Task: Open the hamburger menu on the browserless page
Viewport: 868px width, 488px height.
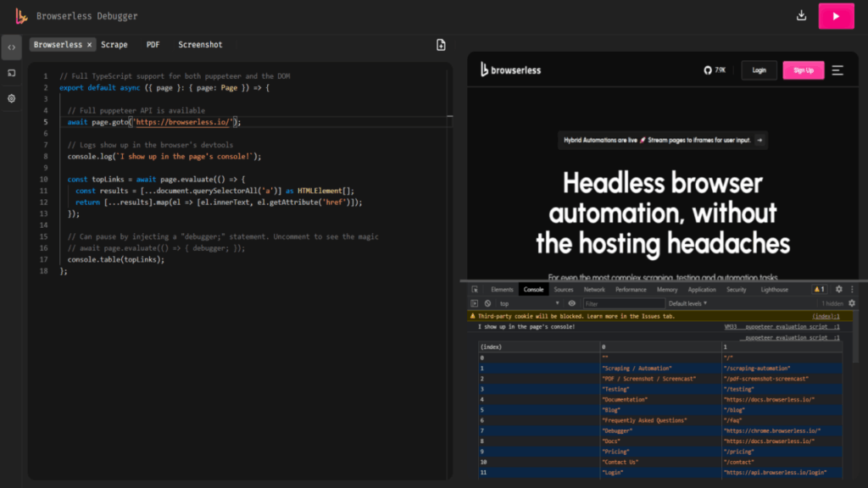Action: (x=837, y=70)
